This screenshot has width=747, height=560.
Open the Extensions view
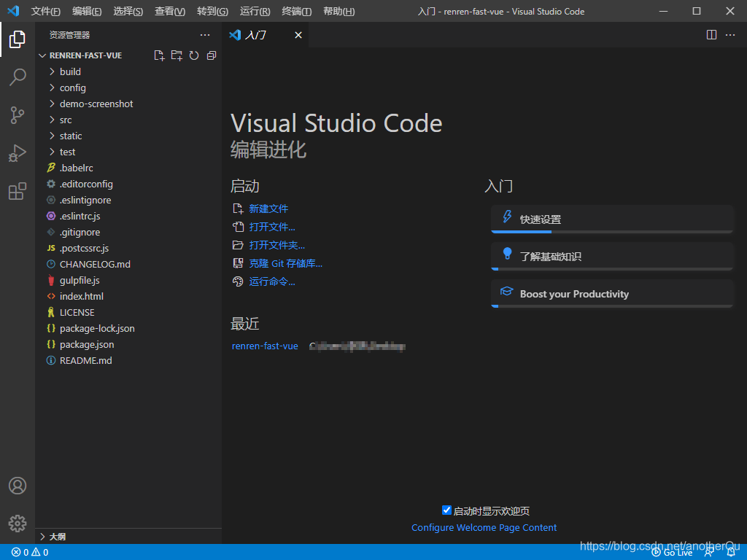[18, 192]
